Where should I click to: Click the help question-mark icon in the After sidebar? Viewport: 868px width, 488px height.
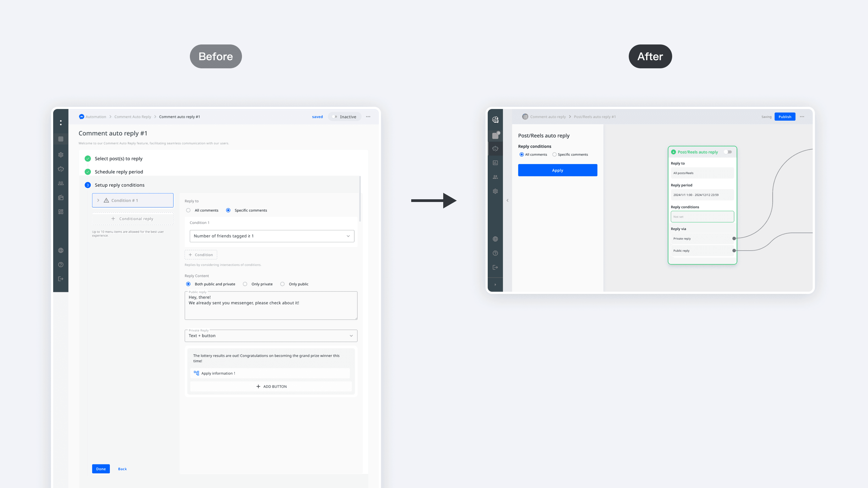(x=495, y=253)
